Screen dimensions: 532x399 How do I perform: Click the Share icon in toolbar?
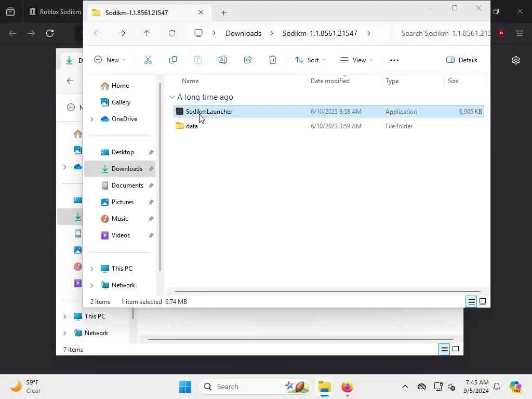click(248, 60)
